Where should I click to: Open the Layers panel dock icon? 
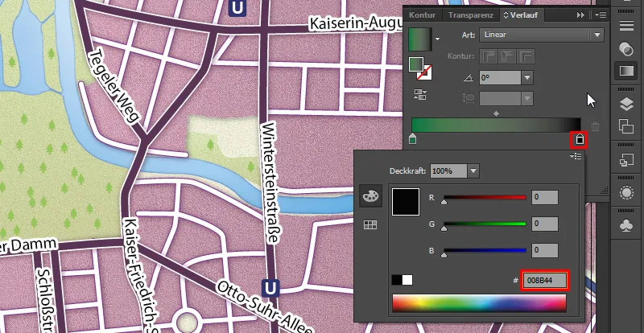click(626, 105)
